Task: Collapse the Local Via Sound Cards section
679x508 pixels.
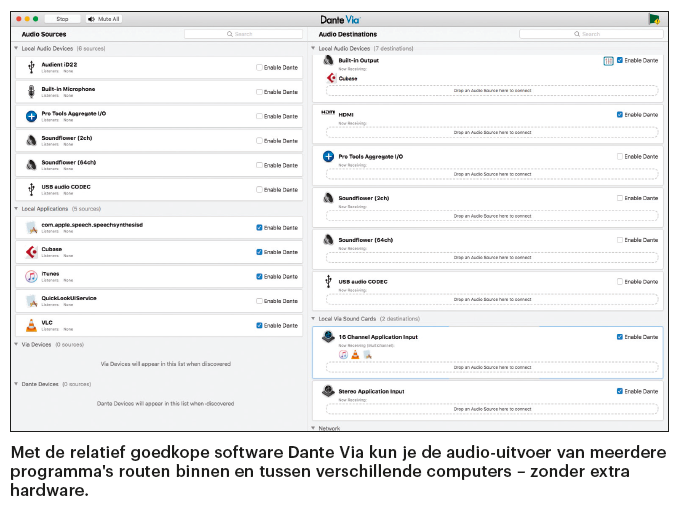Action: [x=313, y=319]
